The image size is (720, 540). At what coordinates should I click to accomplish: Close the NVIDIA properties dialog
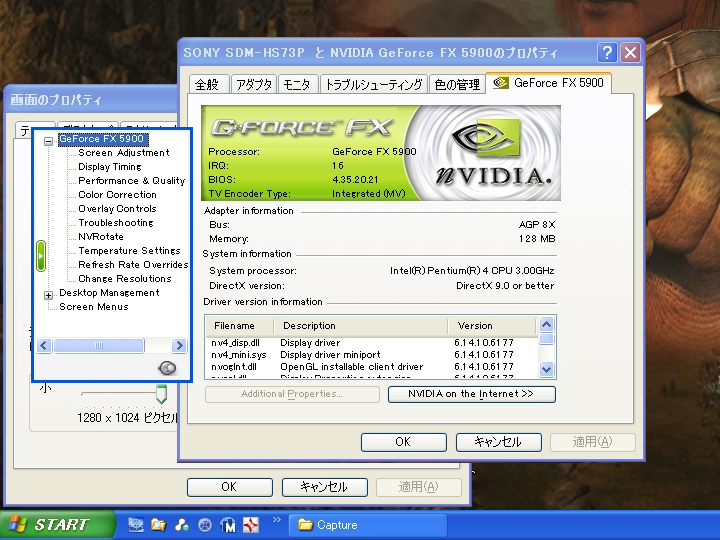point(630,53)
